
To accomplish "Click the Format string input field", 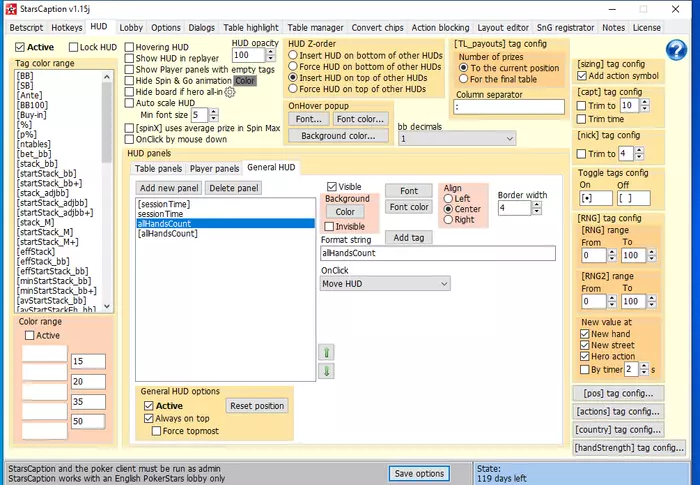I will tap(438, 253).
